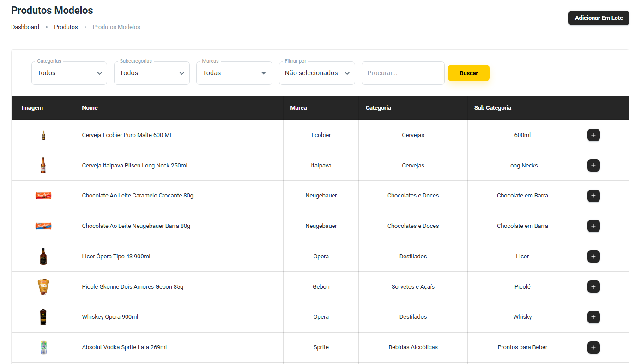
Task: Click the Procurar search field
Action: click(403, 73)
